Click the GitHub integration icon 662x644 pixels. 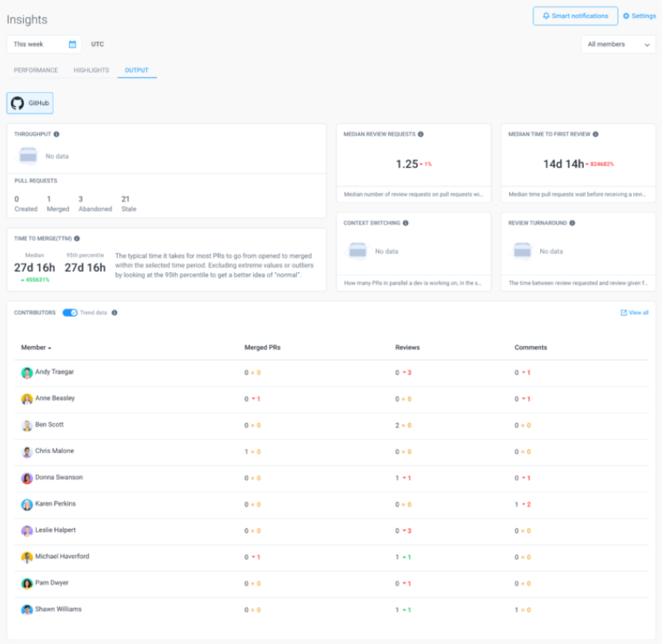tap(18, 104)
